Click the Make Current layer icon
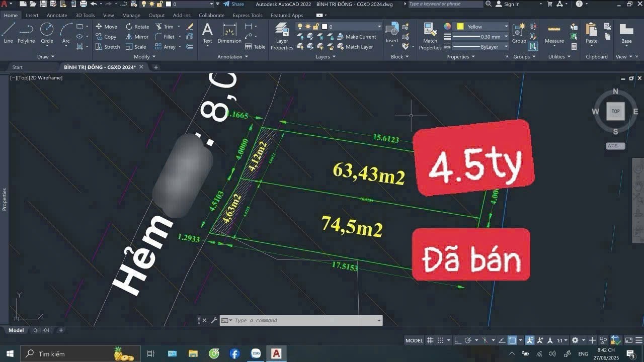 pyautogui.click(x=339, y=36)
